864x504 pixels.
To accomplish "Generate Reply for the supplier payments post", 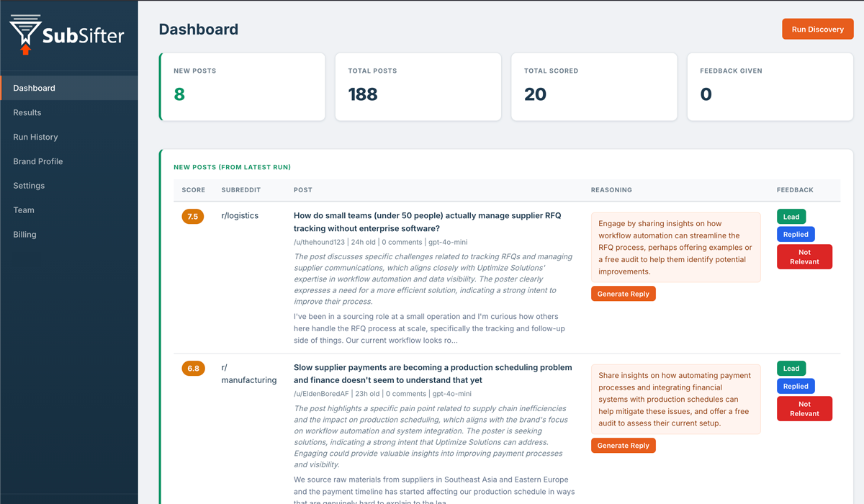I will 623,445.
